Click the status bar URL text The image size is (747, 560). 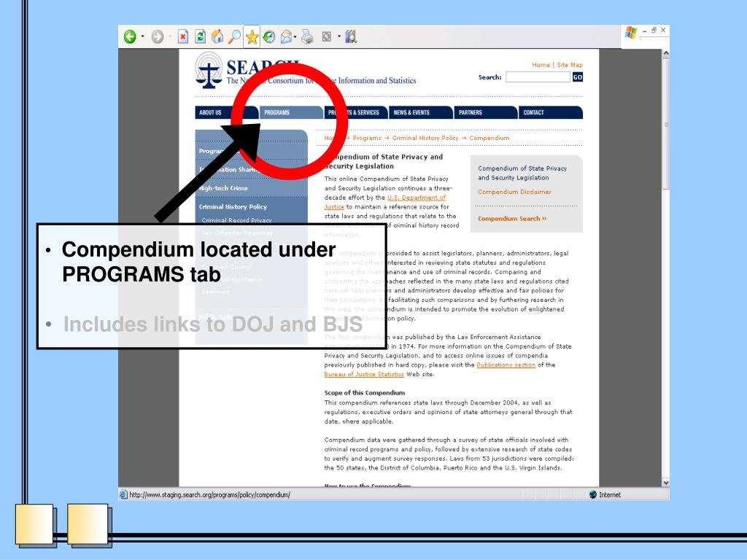point(209,495)
